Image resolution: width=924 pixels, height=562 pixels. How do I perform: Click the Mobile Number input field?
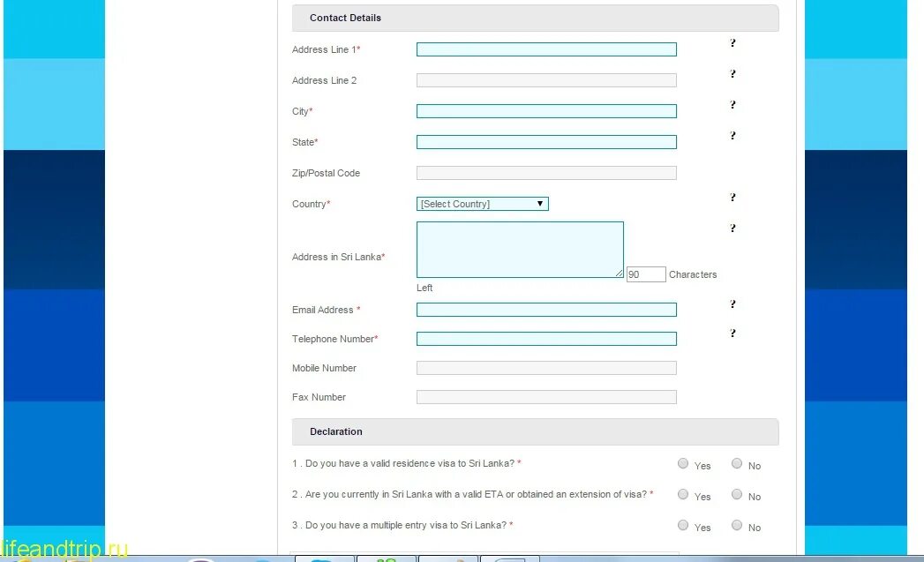click(x=545, y=367)
